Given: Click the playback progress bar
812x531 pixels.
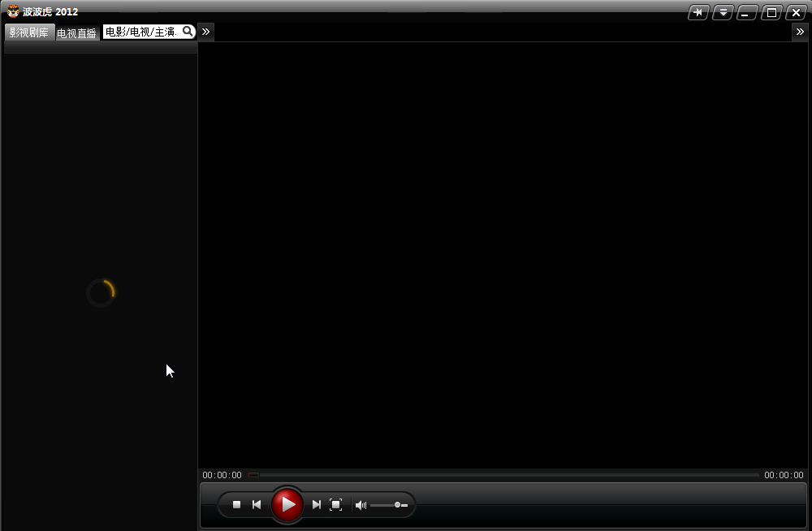Looking at the screenshot, I should [503, 475].
